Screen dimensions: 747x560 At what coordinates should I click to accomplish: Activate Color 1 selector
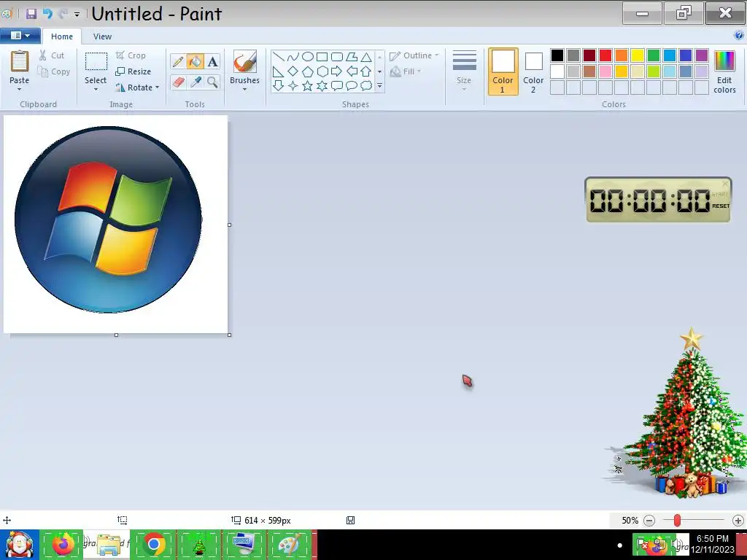click(503, 71)
